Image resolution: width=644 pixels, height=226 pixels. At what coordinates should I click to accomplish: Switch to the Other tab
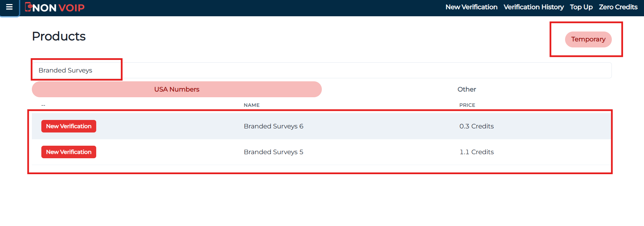pyautogui.click(x=466, y=89)
